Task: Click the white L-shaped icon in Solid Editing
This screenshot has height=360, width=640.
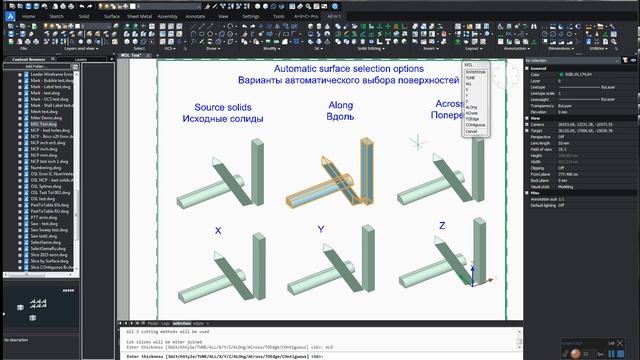Action: 380,42
